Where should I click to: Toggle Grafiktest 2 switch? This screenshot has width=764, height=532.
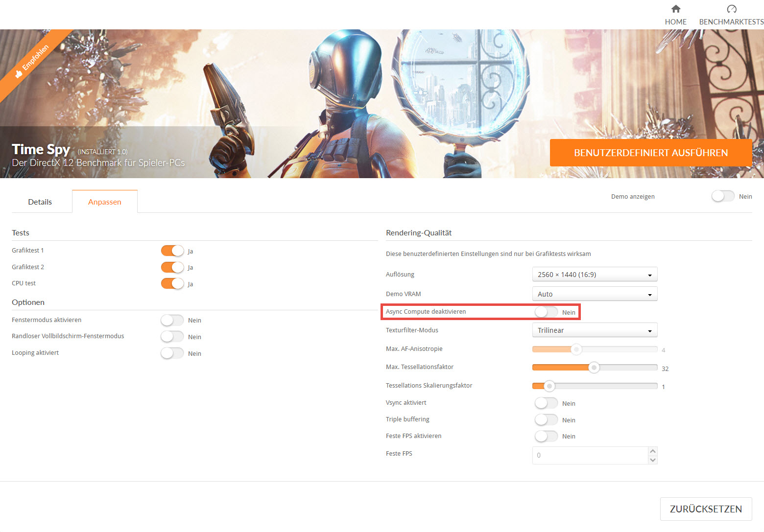tap(172, 267)
